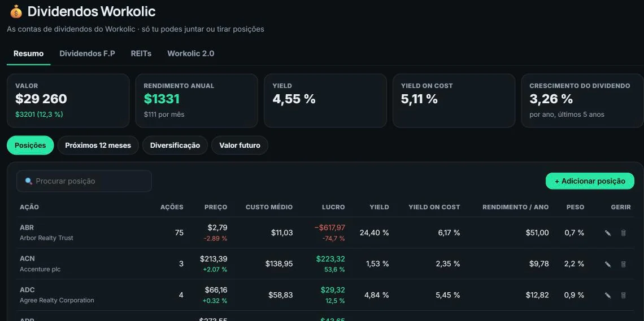
Task: Edit the ADC position with pencil icon
Action: (x=608, y=295)
